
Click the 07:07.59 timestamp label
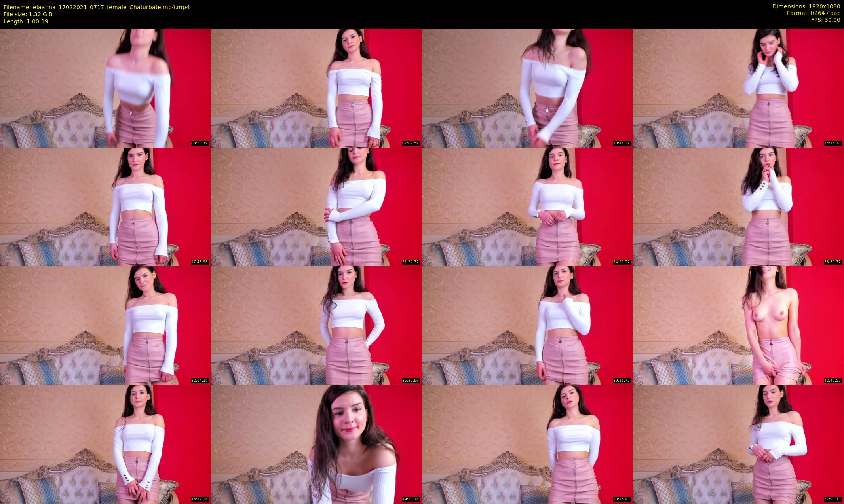pos(411,143)
